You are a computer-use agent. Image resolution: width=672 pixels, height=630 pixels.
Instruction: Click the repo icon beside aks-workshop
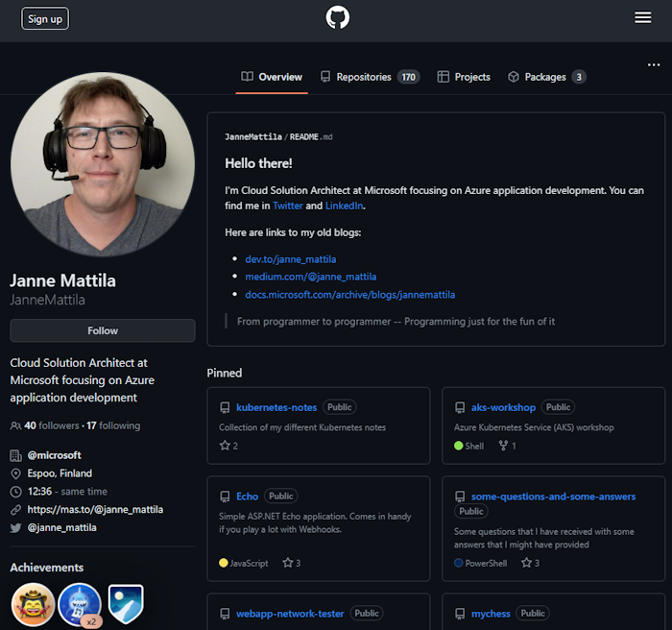[x=460, y=407]
